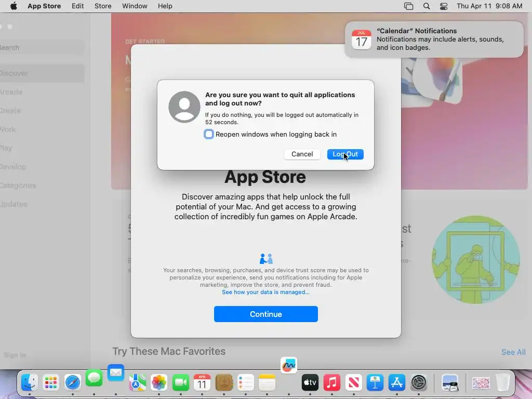The height and width of the screenshot is (399, 532).
Task: Open News app in the Dock
Action: coord(353,383)
